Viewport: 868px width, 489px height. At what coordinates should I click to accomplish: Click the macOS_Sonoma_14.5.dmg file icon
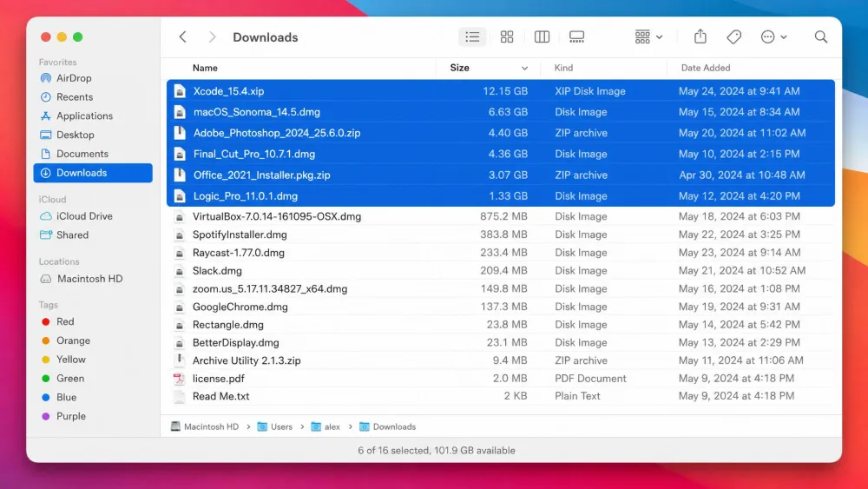point(180,112)
